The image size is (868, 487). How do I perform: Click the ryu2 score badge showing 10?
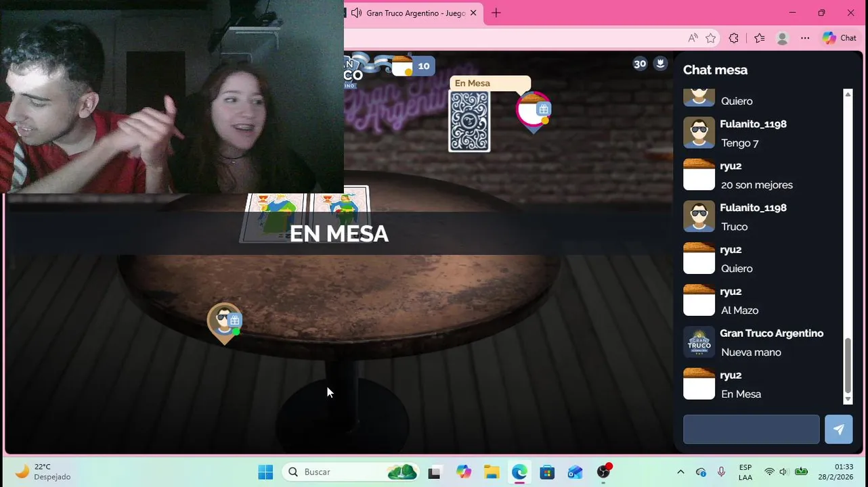coord(413,66)
